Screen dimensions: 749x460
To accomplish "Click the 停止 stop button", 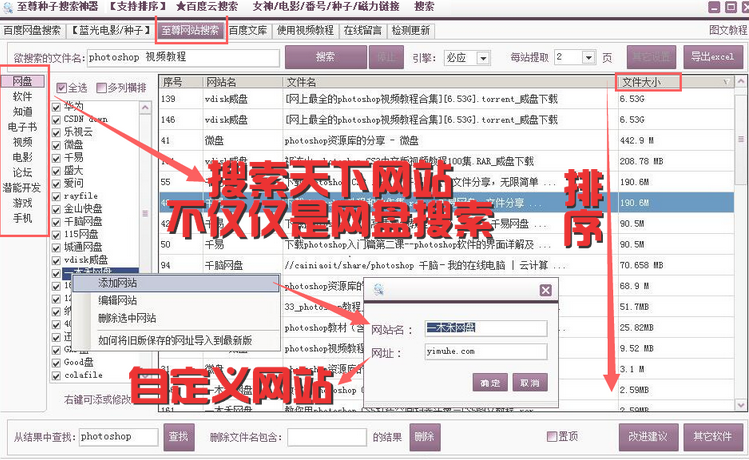I will pyautogui.click(x=386, y=57).
